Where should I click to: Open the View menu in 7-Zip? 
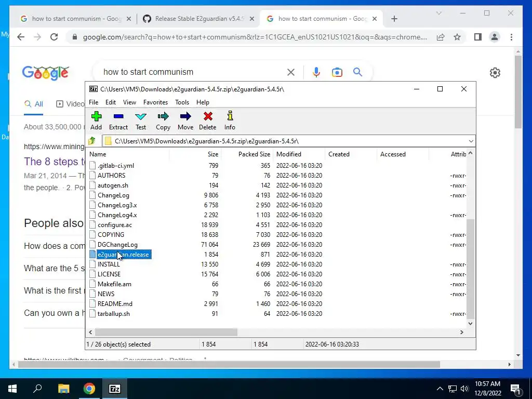point(129,102)
